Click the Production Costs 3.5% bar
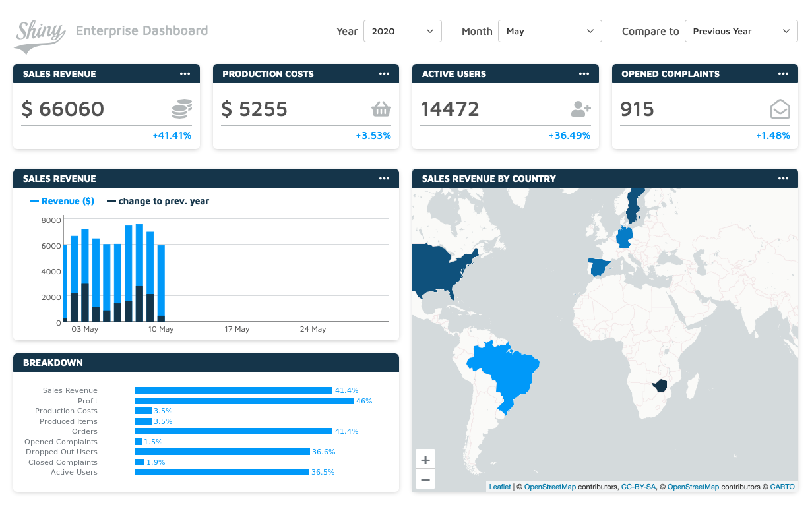The image size is (812, 507). pos(143,411)
